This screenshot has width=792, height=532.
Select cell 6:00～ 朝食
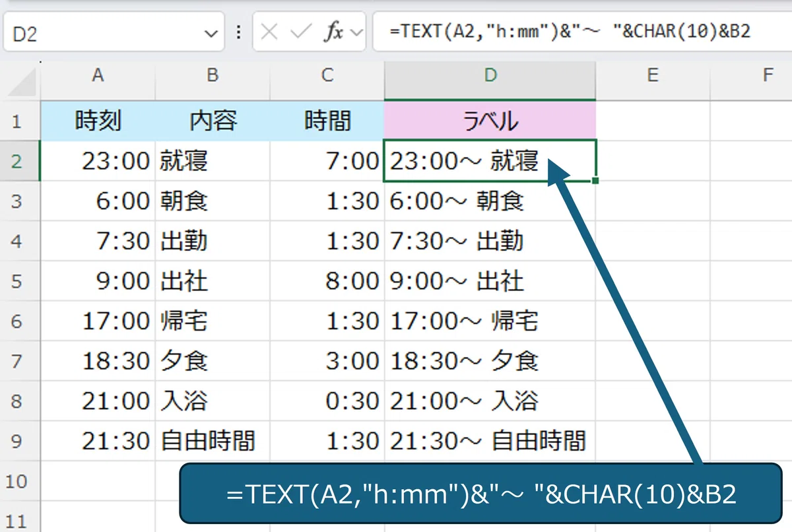(x=490, y=201)
